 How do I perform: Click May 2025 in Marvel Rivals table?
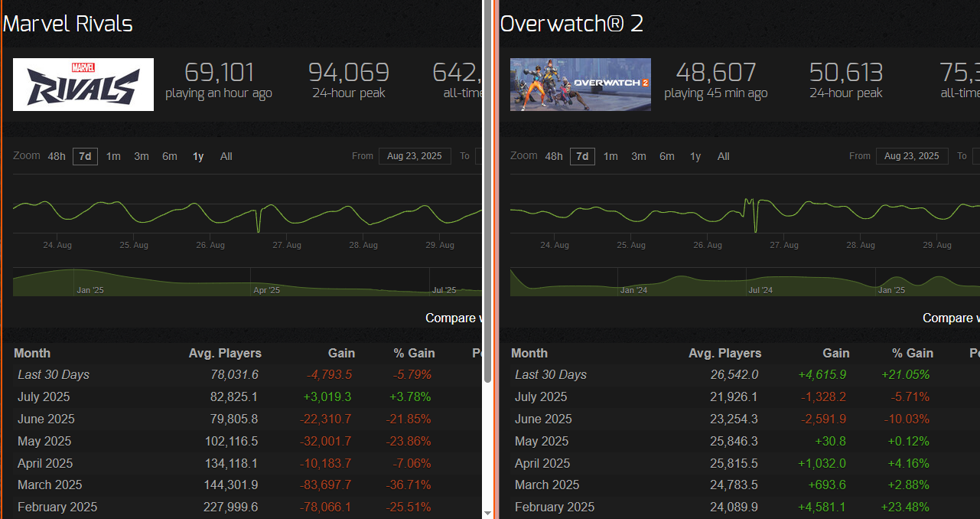(44, 441)
